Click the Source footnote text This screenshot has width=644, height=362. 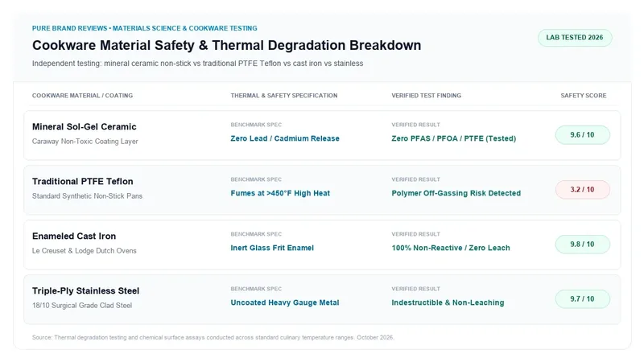tap(213, 337)
